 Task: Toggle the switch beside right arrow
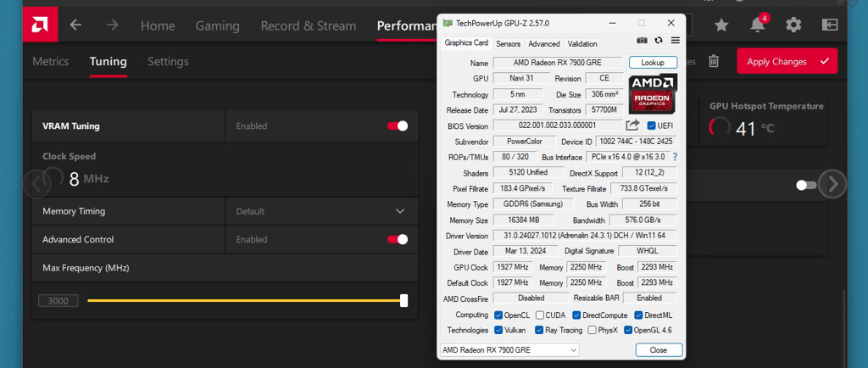coord(807,186)
